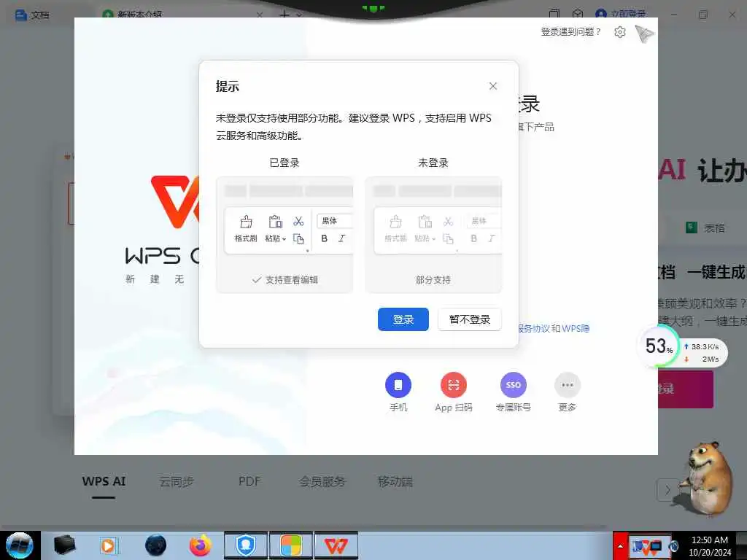Open Firefox from the taskbar
The image size is (747, 560).
[x=200, y=545]
